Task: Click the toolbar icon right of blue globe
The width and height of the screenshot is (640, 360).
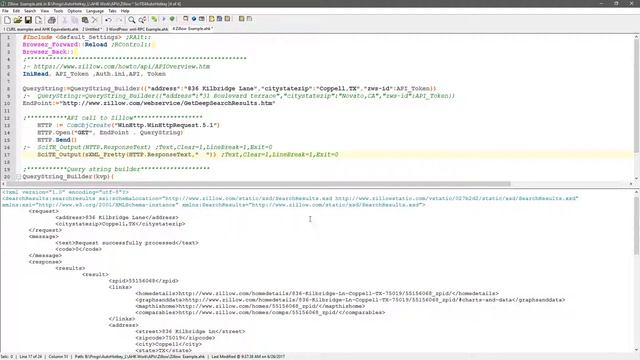Action: point(202,19)
